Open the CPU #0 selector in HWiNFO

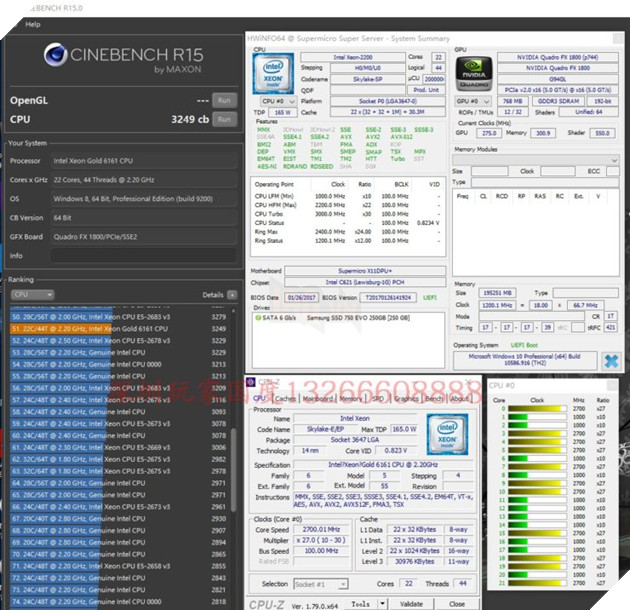(x=278, y=101)
